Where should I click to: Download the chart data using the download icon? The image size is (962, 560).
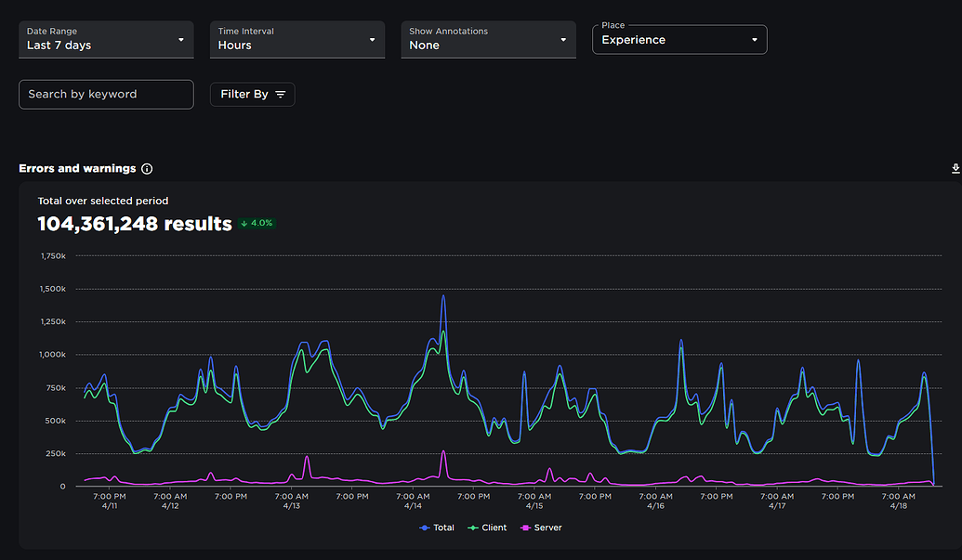tap(955, 169)
